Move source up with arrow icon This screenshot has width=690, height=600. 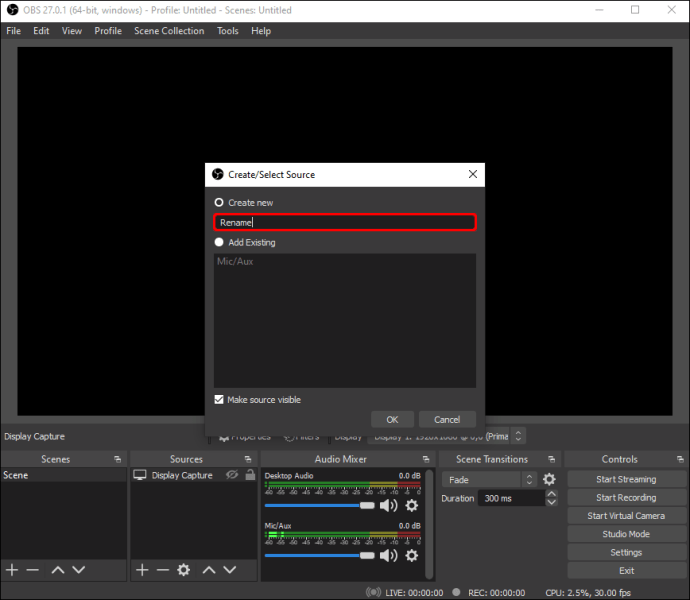[209, 570]
